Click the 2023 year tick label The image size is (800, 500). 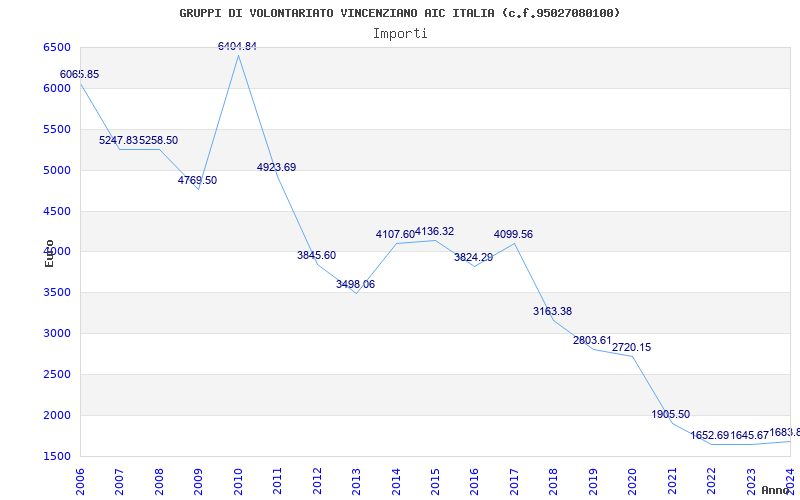[x=751, y=482]
